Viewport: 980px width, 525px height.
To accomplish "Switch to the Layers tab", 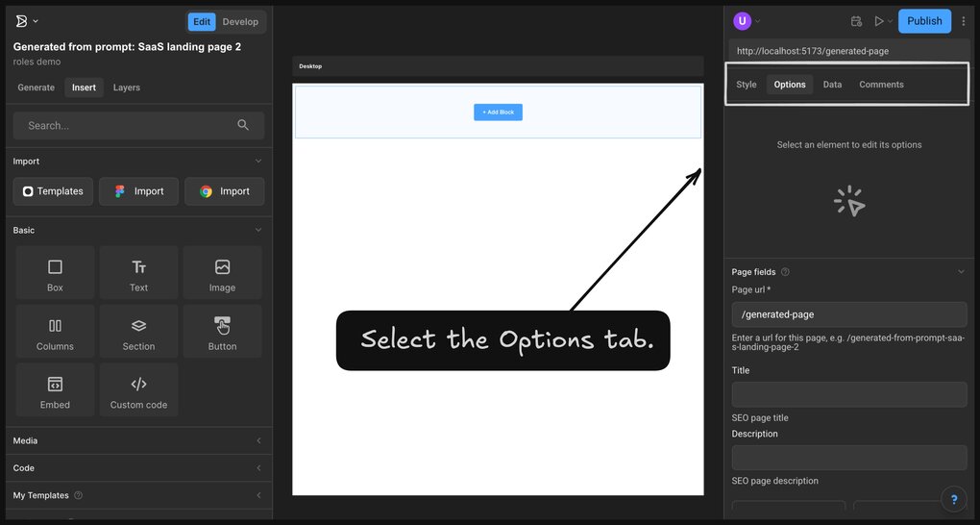I will [x=126, y=87].
